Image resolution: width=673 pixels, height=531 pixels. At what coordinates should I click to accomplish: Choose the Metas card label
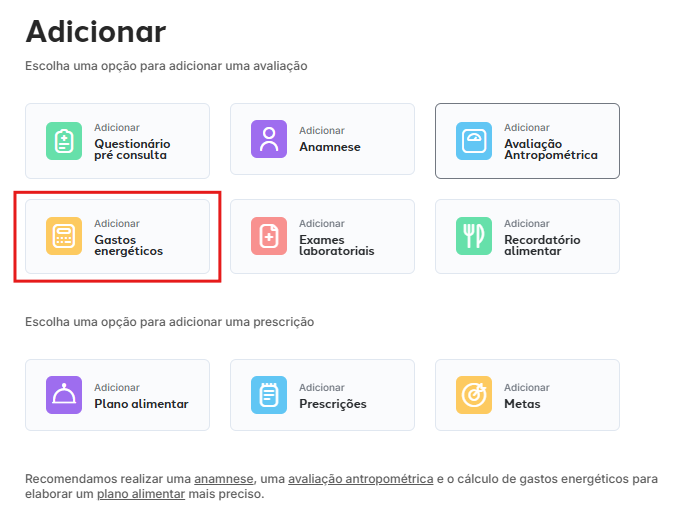[522, 404]
